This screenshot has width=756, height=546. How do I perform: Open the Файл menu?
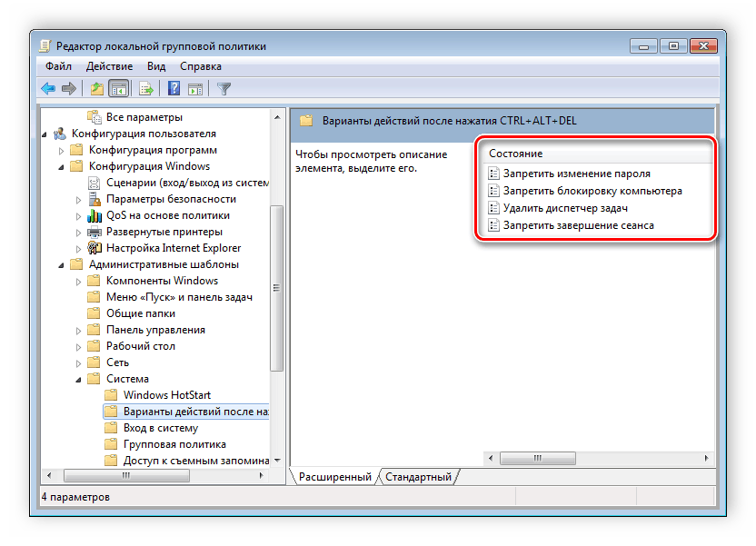[x=58, y=66]
